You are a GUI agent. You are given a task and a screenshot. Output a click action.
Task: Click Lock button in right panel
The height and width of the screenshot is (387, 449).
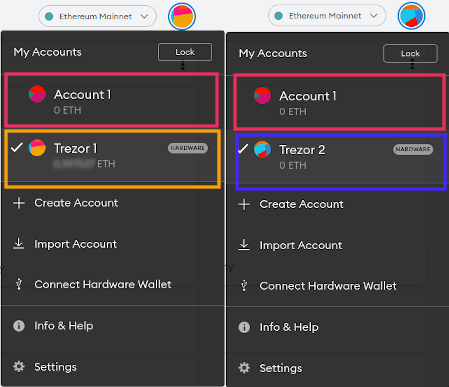coord(410,53)
